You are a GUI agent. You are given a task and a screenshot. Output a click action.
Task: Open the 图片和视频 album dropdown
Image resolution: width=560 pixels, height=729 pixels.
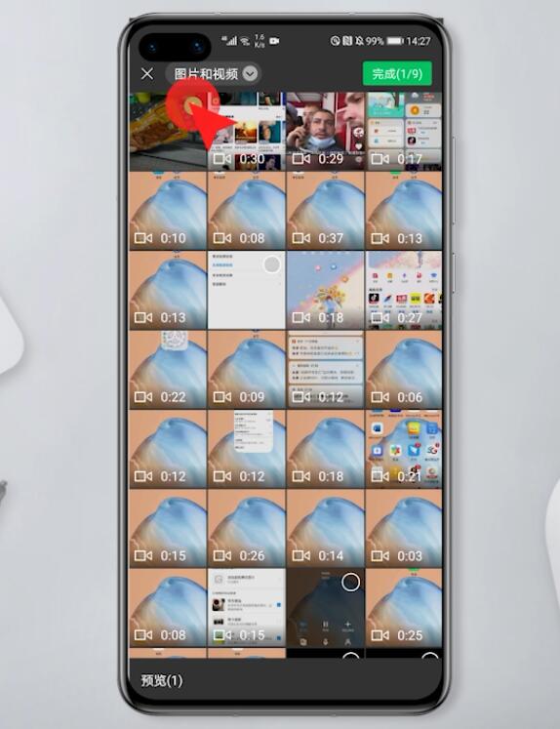pos(214,74)
